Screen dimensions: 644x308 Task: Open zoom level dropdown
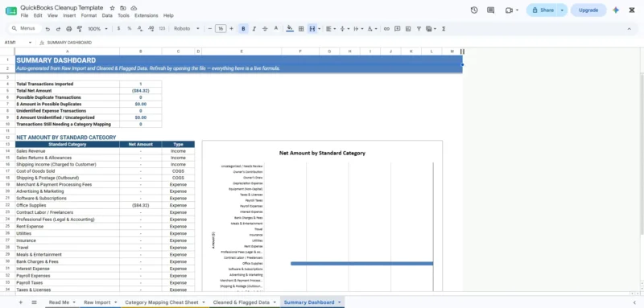point(97,29)
